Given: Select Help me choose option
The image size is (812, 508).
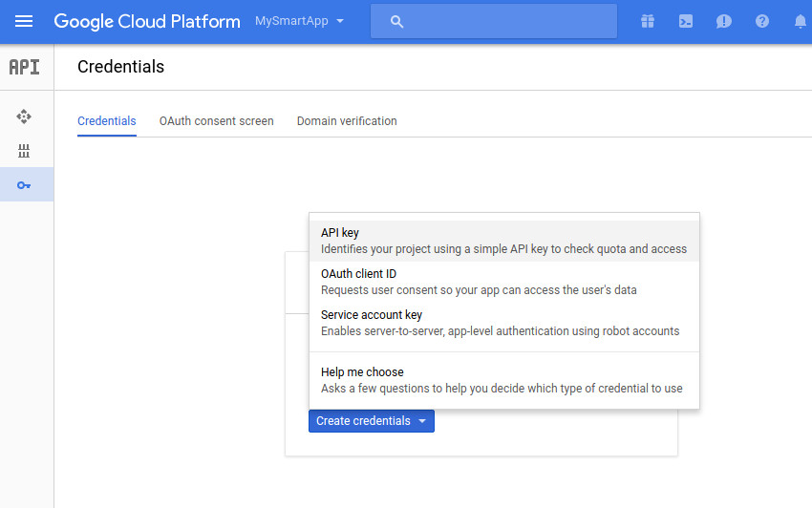Looking at the screenshot, I should tap(503, 380).
